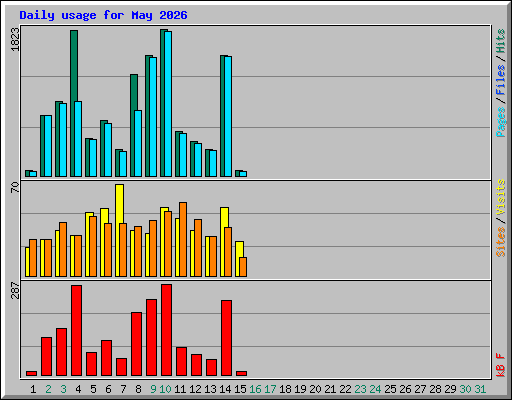Click the Files legend label
The height and width of the screenshot is (400, 512).
[501, 80]
